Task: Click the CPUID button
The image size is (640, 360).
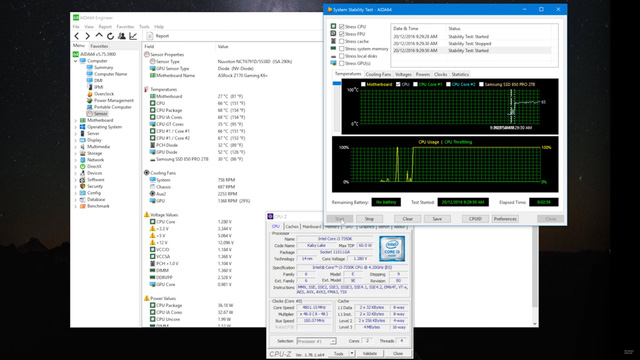Action: coord(475,219)
